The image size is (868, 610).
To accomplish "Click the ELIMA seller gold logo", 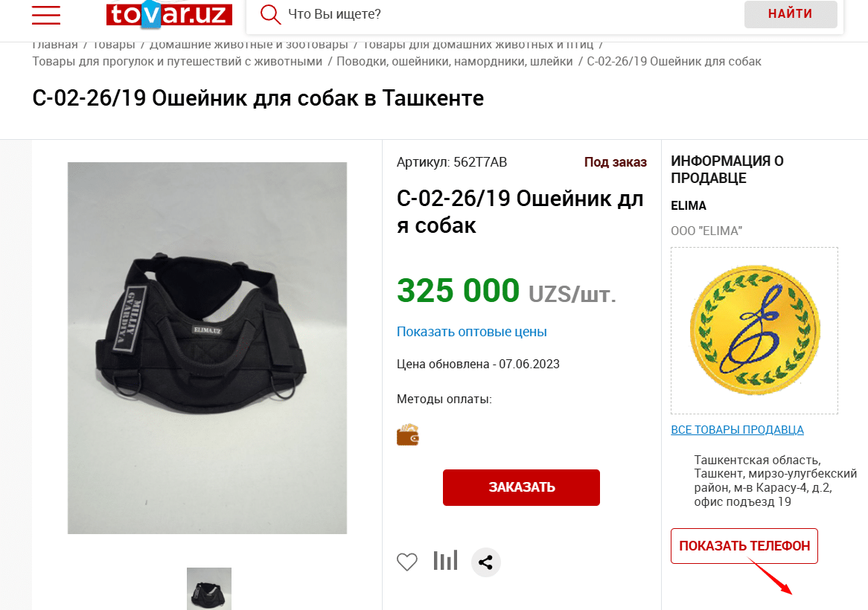I will pyautogui.click(x=755, y=330).
